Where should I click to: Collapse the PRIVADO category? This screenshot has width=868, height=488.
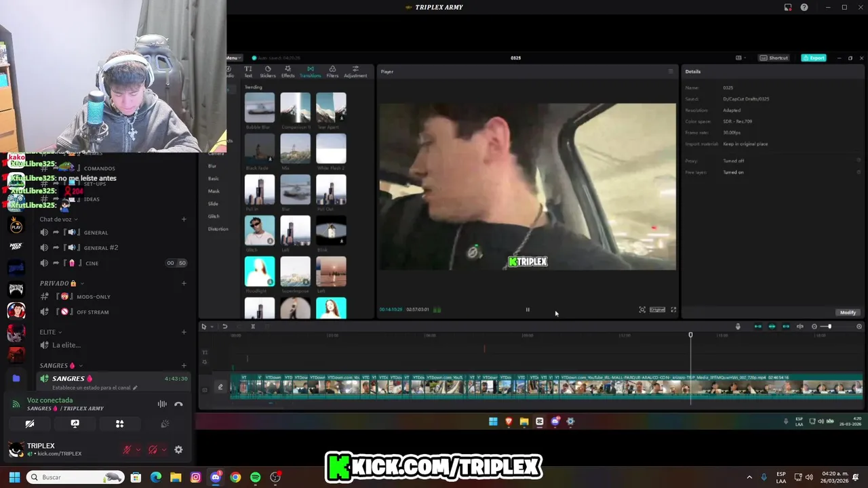[61, 283]
